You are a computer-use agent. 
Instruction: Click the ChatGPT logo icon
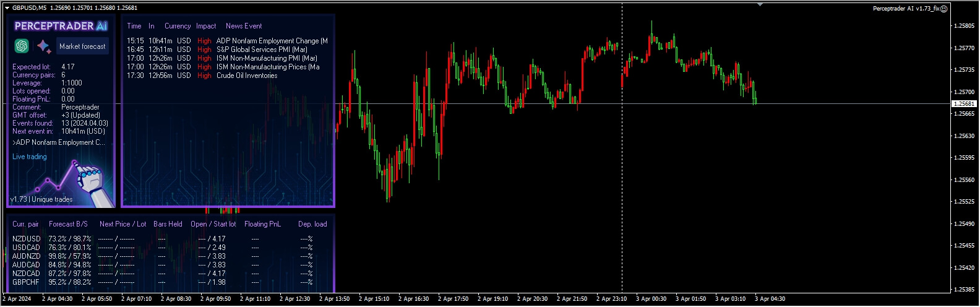point(22,46)
